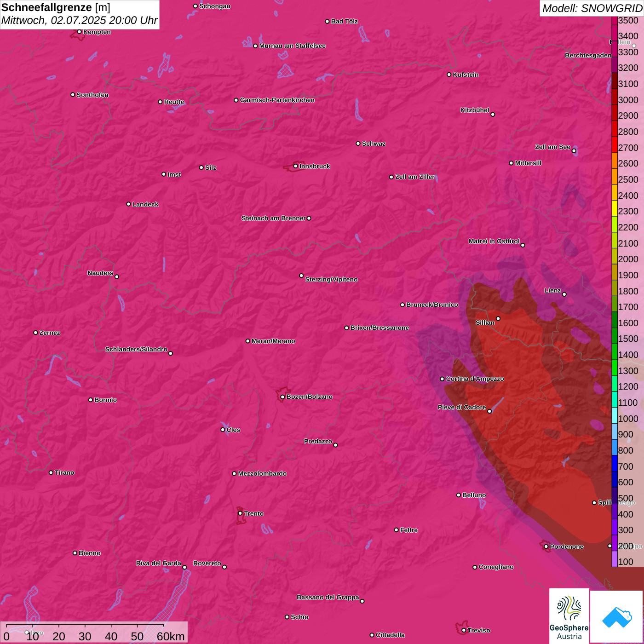
Task: Click the 60km scale bar label
Action: tap(171, 636)
